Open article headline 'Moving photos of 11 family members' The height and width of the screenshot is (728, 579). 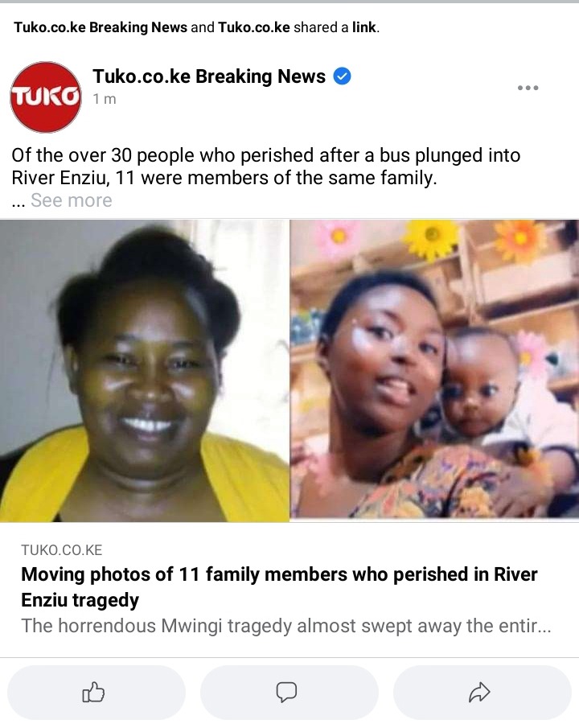279,587
